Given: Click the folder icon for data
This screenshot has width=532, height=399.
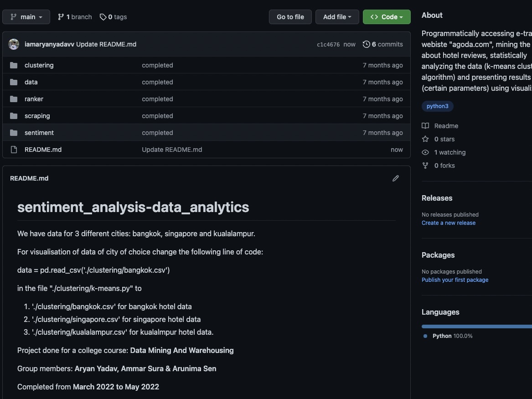Looking at the screenshot, I should 14,82.
